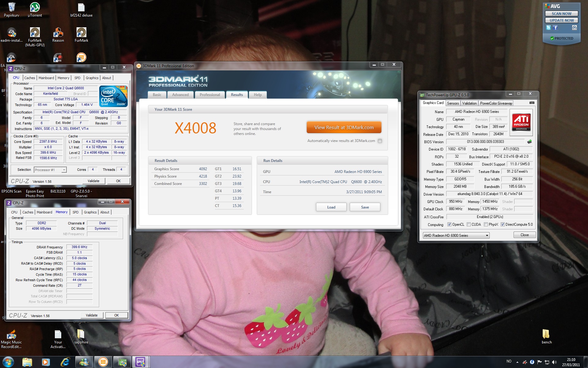Click the Close button in GPU-Z
The height and width of the screenshot is (368, 588).
524,235
